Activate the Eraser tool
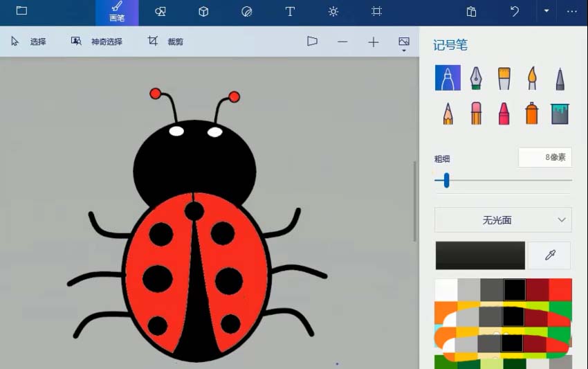The image size is (588, 369). click(x=476, y=113)
